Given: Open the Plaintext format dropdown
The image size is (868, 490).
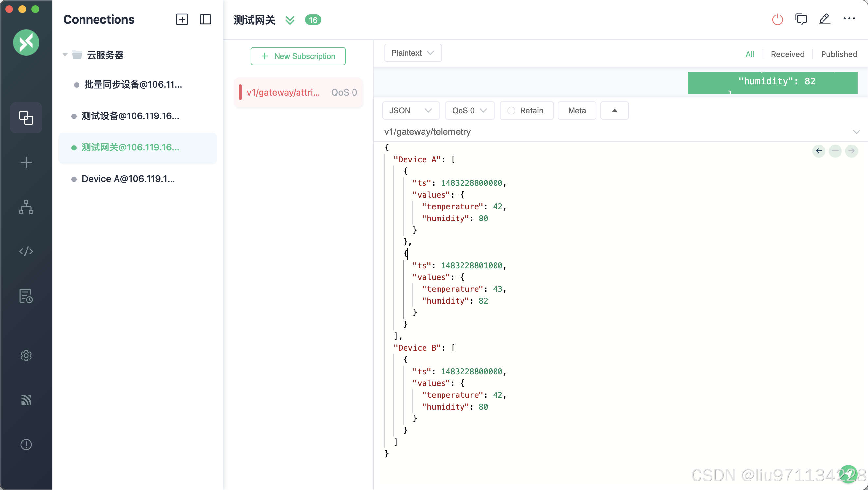Looking at the screenshot, I should pyautogui.click(x=412, y=53).
